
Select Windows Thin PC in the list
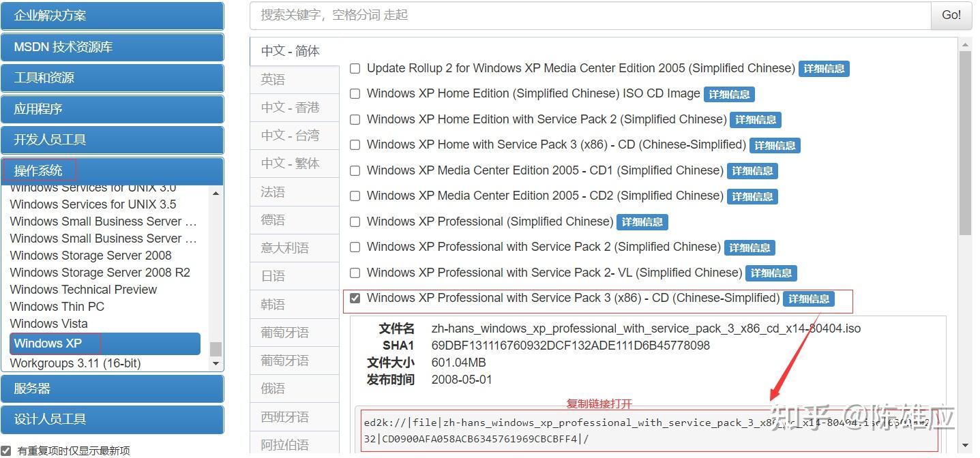click(57, 306)
